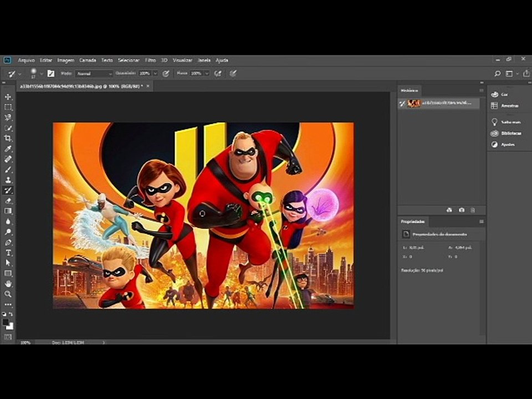Screen dimensions: 532x399
Task: Select the Move tool
Action: pos(8,97)
